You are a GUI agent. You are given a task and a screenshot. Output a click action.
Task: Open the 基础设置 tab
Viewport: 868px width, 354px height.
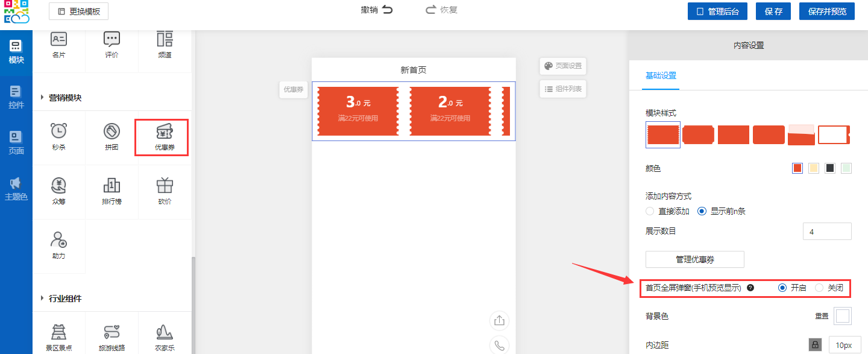pos(661,76)
